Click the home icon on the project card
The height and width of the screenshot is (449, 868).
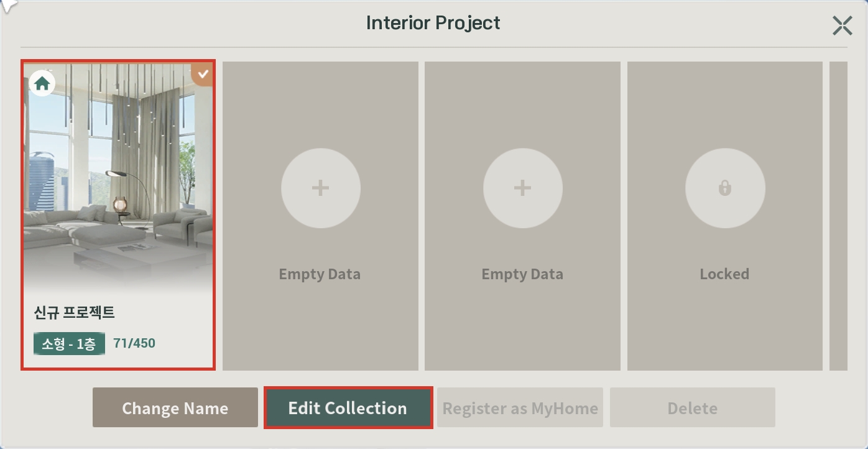42,83
